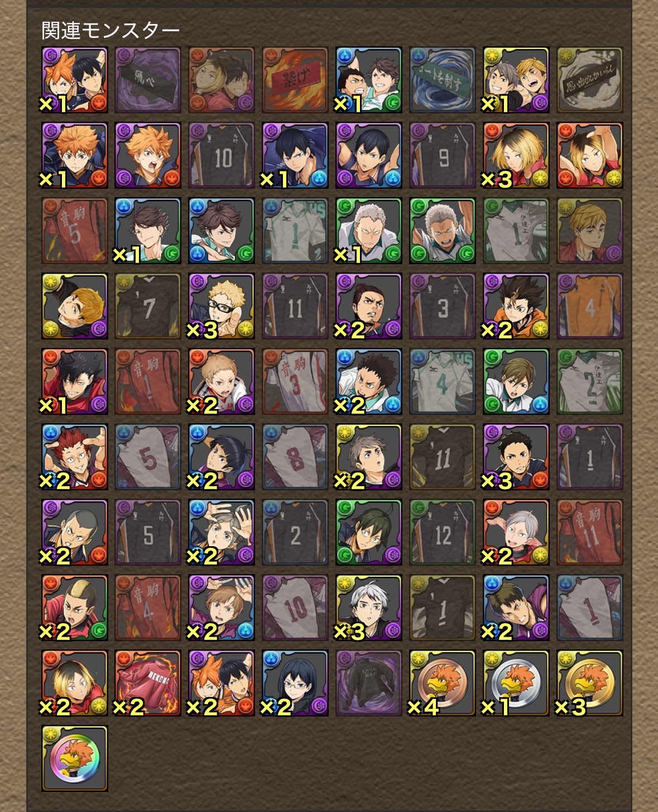Select the dark-haired girl with glasses ×2
The width and height of the screenshot is (658, 812).
pos(295,683)
